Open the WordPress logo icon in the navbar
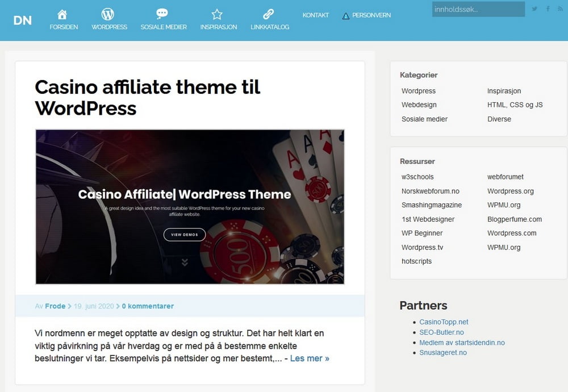 pyautogui.click(x=107, y=14)
